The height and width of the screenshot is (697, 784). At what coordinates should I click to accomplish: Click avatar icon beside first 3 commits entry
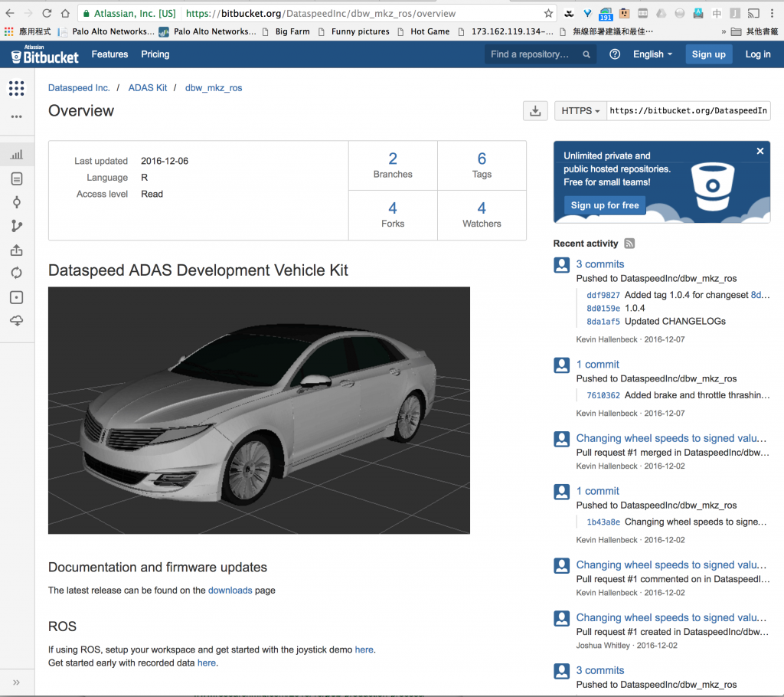(x=561, y=265)
